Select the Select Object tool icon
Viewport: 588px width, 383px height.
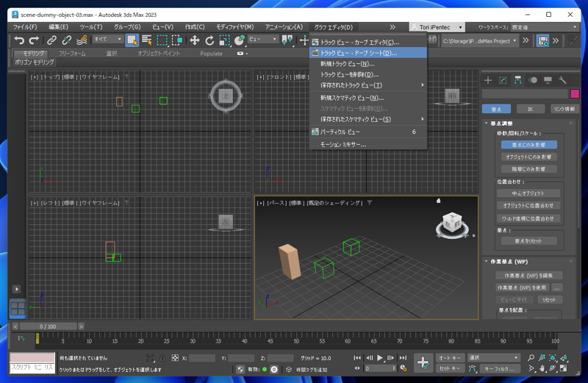132,40
